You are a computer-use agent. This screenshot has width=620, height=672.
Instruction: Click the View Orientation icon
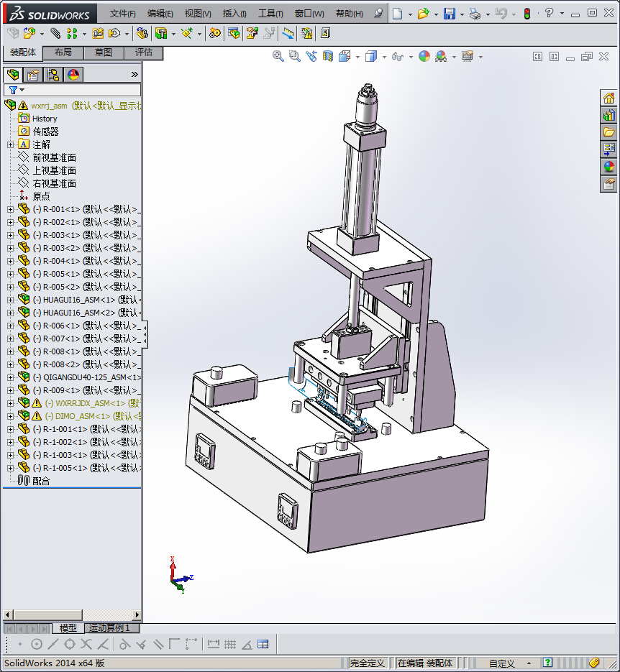345,56
